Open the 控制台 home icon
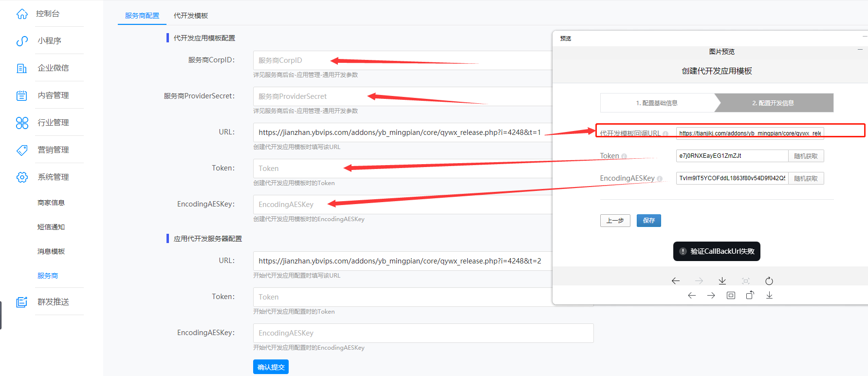Image resolution: width=868 pixels, height=376 pixels. pos(22,14)
